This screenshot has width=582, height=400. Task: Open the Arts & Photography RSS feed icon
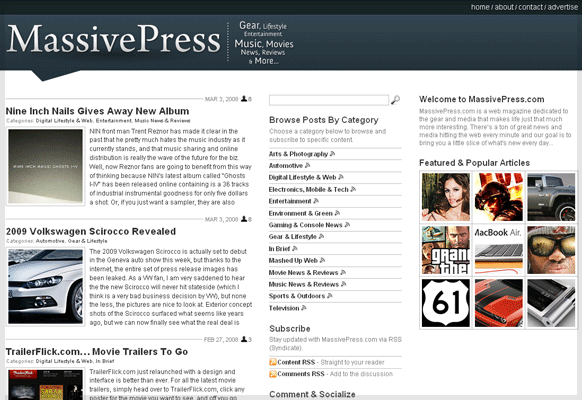(x=333, y=154)
